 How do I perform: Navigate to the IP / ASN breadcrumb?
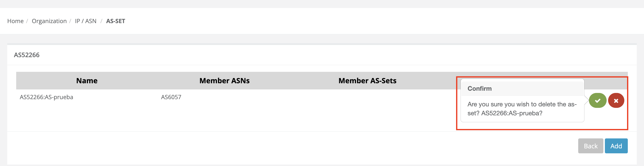tap(85, 21)
